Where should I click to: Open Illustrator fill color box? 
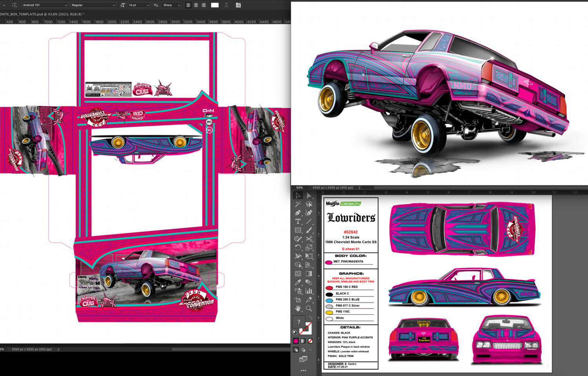(x=299, y=322)
